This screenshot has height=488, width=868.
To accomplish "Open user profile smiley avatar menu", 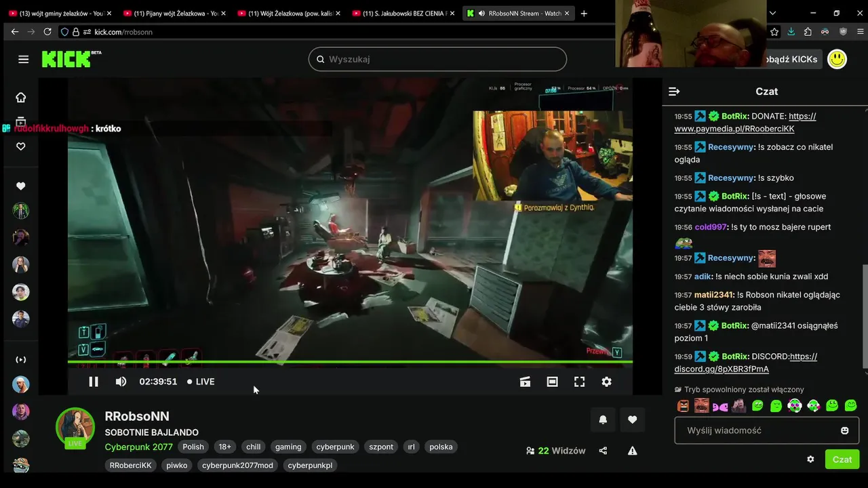I will [x=837, y=59].
